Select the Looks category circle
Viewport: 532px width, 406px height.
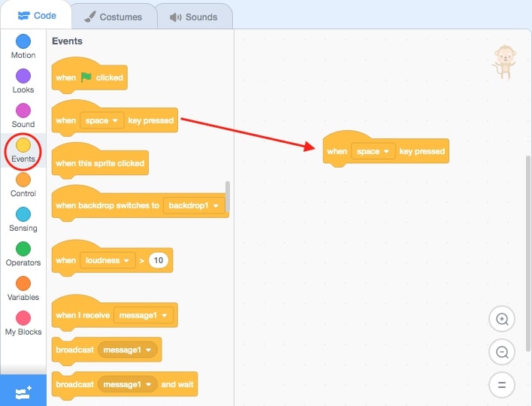(x=23, y=76)
